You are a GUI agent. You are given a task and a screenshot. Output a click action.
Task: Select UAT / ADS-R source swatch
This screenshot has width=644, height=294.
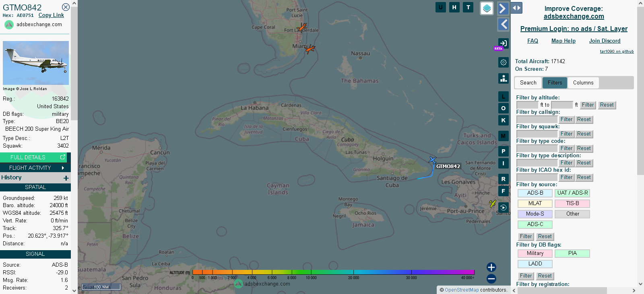[572, 193]
